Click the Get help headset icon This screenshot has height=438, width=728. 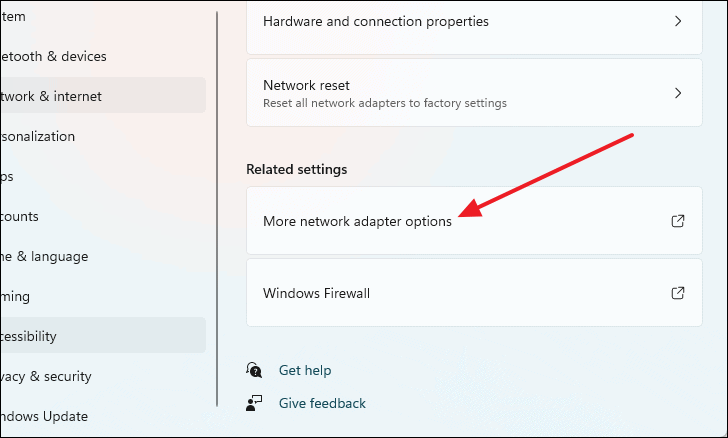pyautogui.click(x=254, y=370)
